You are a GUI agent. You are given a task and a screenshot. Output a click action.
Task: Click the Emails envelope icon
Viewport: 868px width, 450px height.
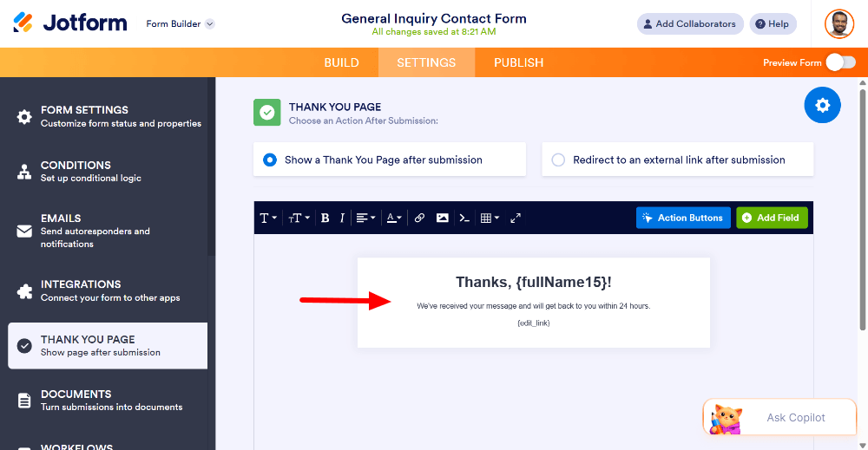[x=24, y=232]
